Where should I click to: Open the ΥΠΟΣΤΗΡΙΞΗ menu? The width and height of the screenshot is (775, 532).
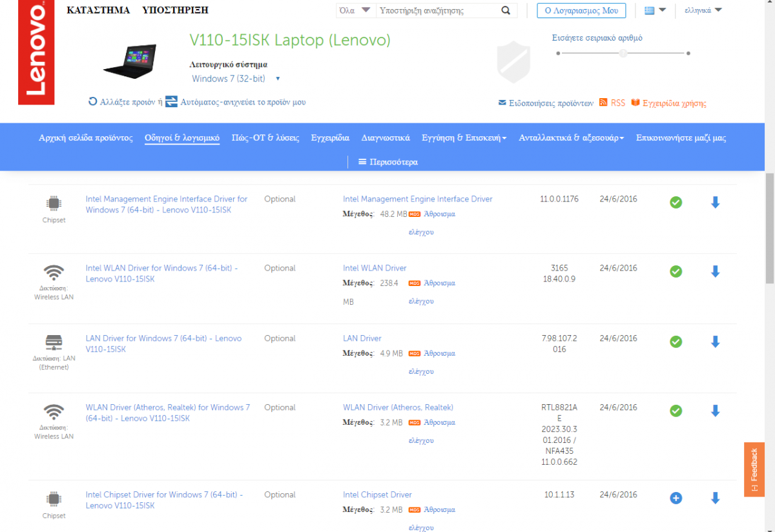pos(175,10)
